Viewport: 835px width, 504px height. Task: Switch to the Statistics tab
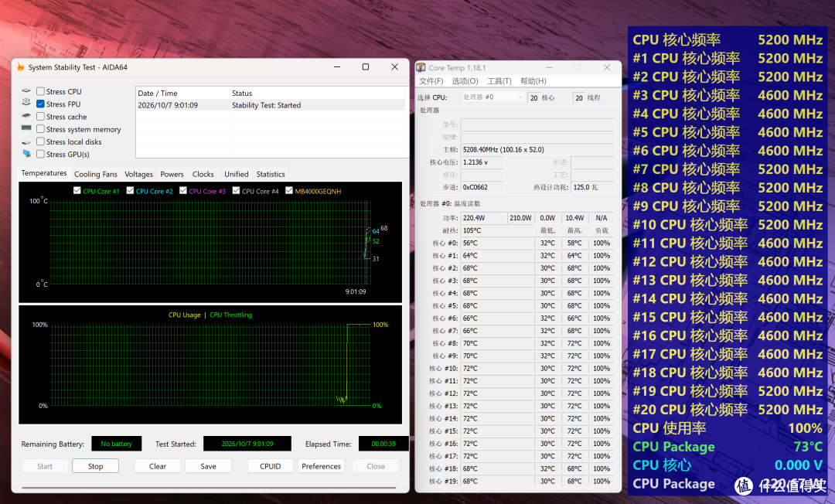[x=271, y=174]
